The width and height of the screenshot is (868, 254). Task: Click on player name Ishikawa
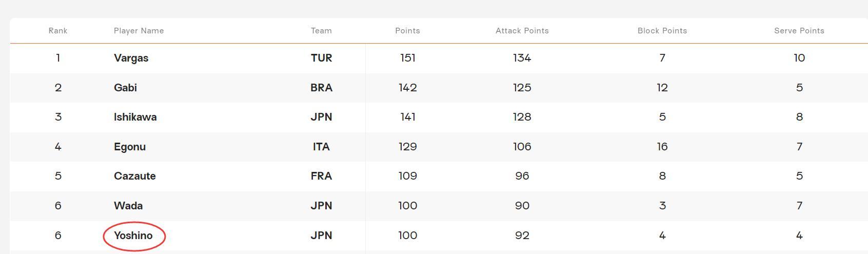point(135,117)
